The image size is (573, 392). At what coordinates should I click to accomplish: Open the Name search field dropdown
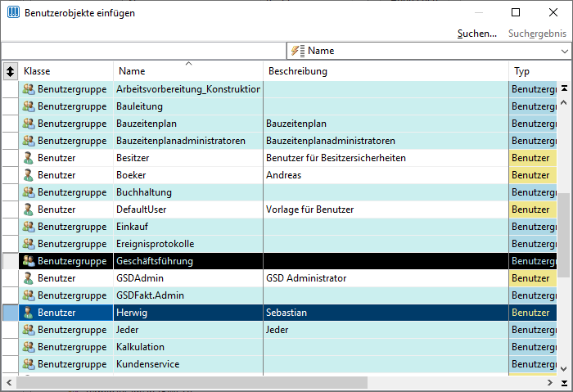click(565, 51)
